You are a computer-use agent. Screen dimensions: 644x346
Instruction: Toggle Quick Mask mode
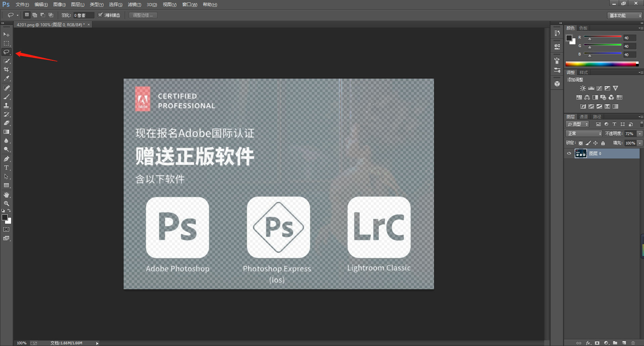pyautogui.click(x=6, y=229)
